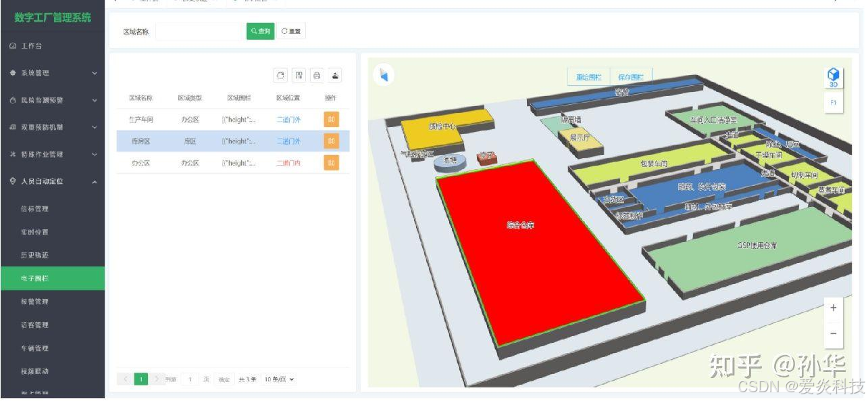The image size is (868, 401).
Task: Toggle the 3D view cube button
Action: [x=833, y=77]
